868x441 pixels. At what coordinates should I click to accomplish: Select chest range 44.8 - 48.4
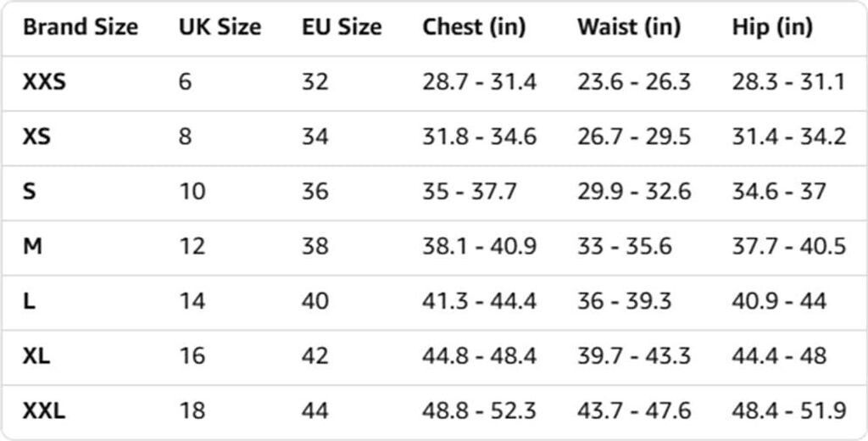click(x=479, y=356)
